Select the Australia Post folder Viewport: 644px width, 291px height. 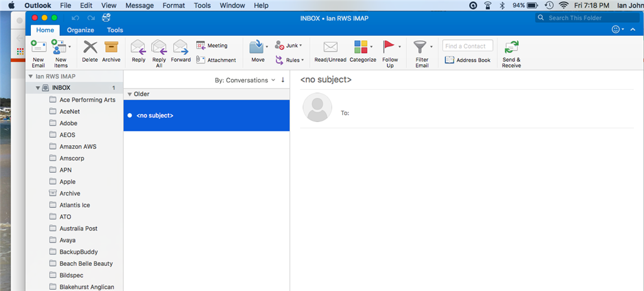click(x=74, y=229)
